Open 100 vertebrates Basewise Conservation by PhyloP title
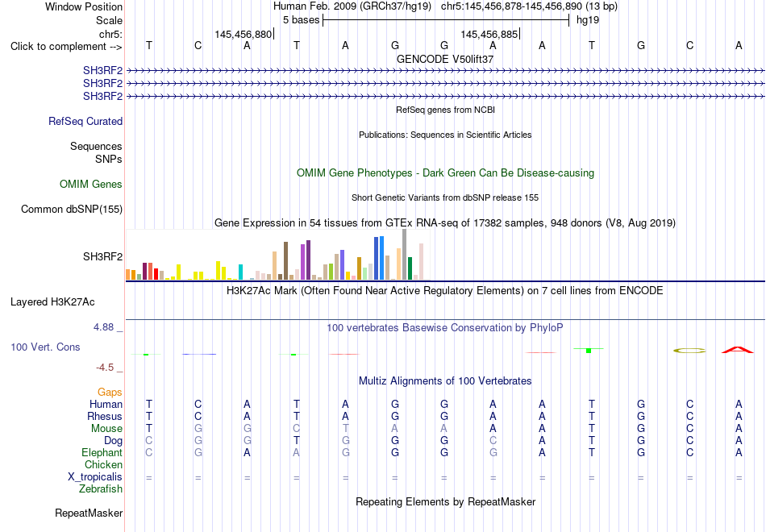This screenshot has height=532, width=766. coord(445,328)
